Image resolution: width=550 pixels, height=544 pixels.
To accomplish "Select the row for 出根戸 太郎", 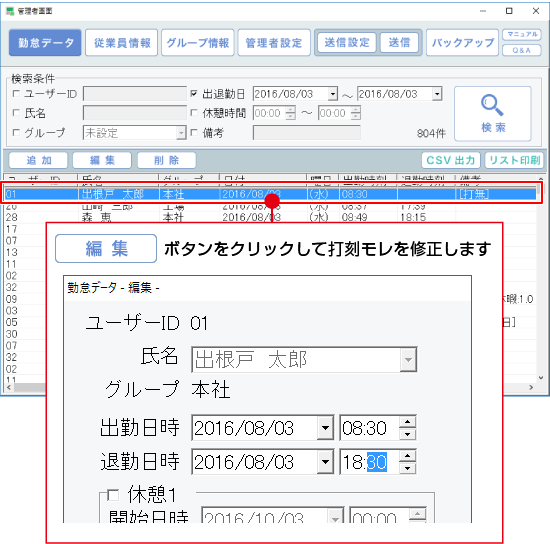I will tap(270, 194).
